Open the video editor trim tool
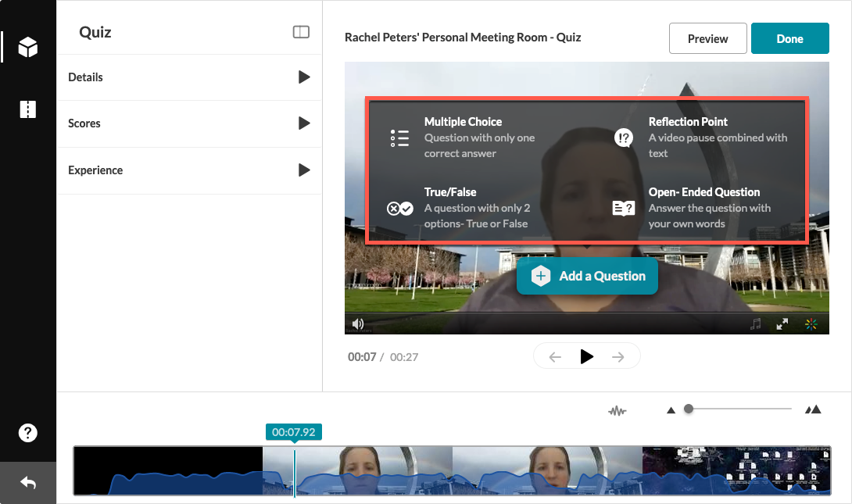The width and height of the screenshot is (852, 504). point(28,109)
